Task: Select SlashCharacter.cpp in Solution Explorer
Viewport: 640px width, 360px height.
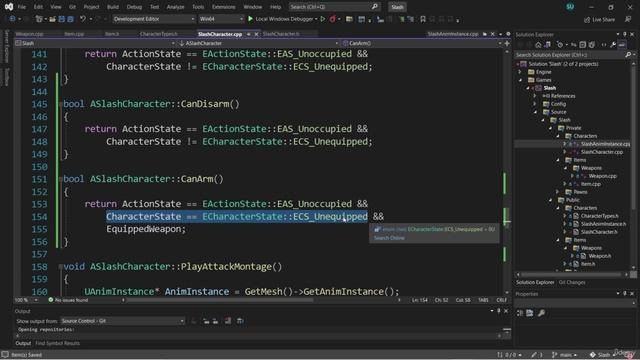Action: 602,152
